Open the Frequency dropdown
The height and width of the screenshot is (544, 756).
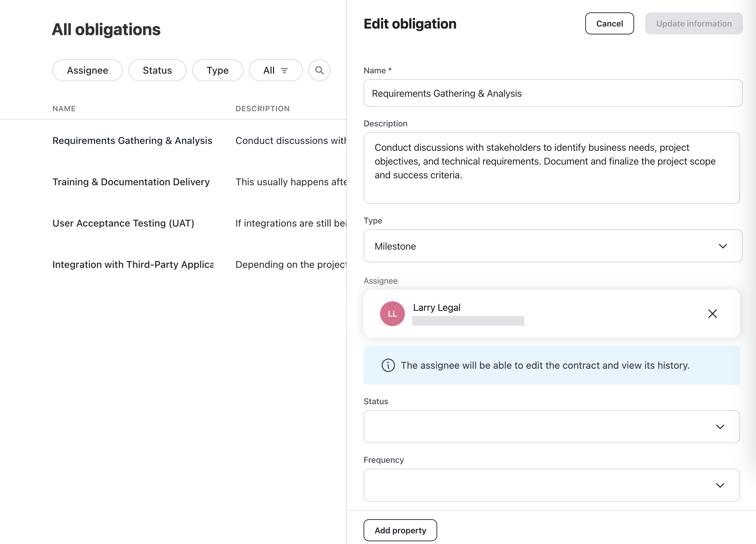(551, 485)
